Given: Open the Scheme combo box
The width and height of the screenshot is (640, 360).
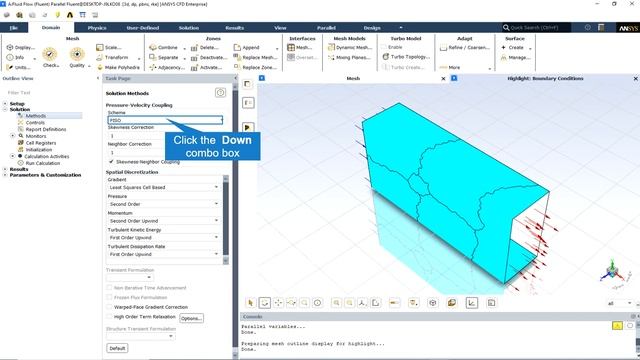Looking at the screenshot, I should pos(165,120).
